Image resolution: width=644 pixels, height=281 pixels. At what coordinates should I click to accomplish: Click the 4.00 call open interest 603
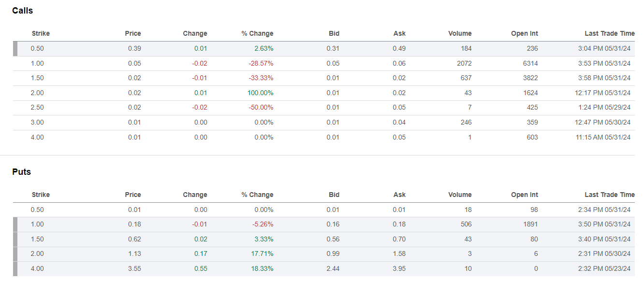point(532,137)
